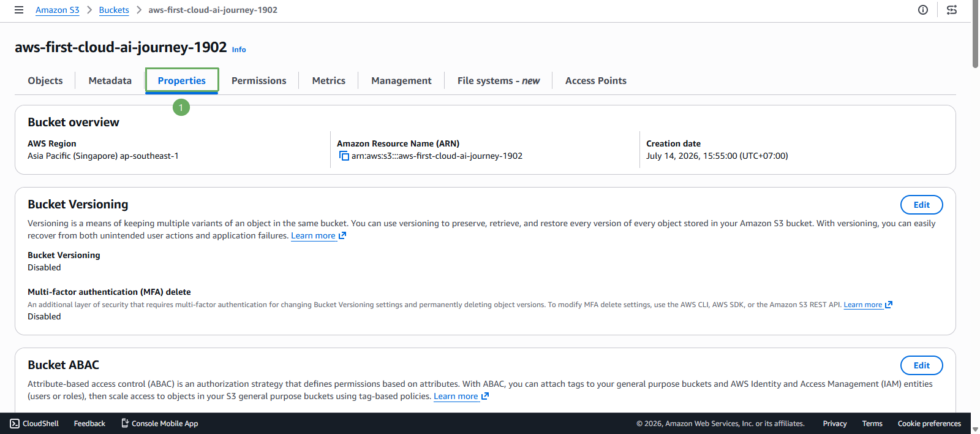This screenshot has height=434, width=980.
Task: Open Learn more about Bucket Versioning
Action: click(313, 235)
